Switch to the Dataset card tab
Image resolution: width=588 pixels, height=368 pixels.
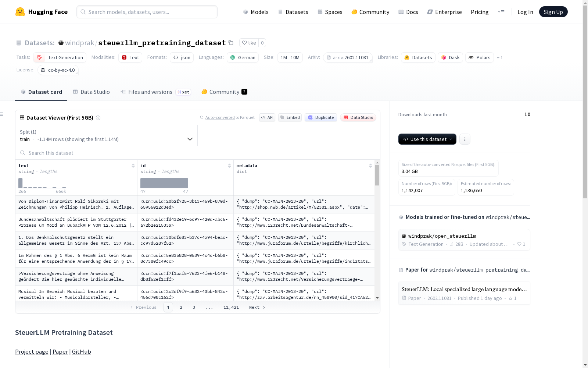41,92
